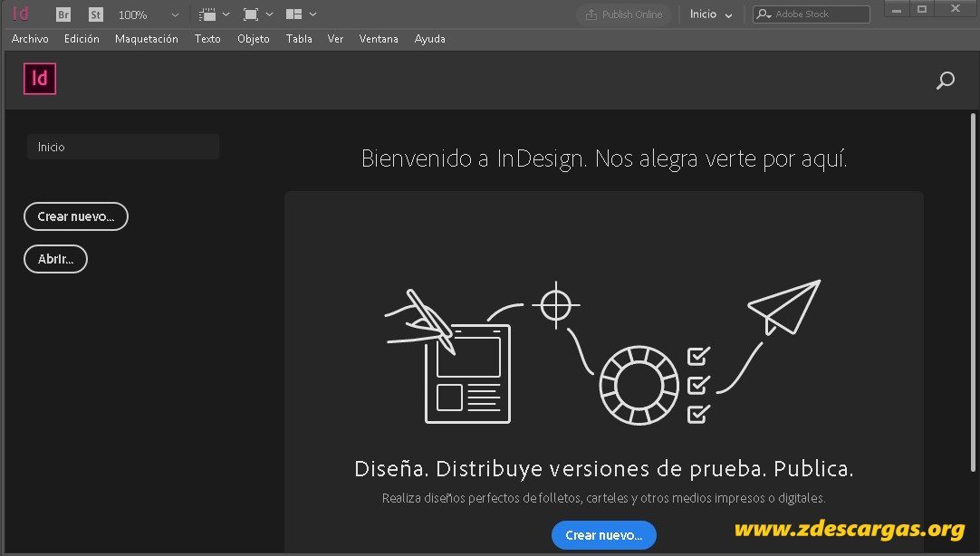Open Adobe Bridge via the Br icon
Viewport: 980px width, 556px height.
pos(63,14)
